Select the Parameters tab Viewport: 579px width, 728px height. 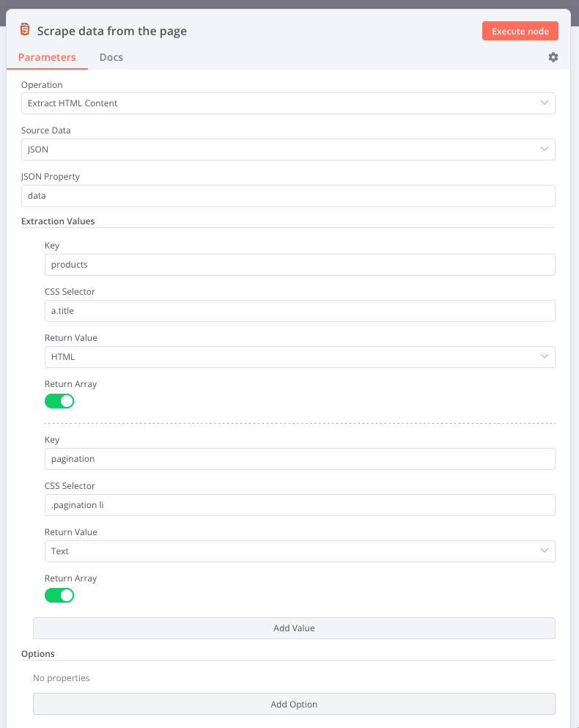47,56
